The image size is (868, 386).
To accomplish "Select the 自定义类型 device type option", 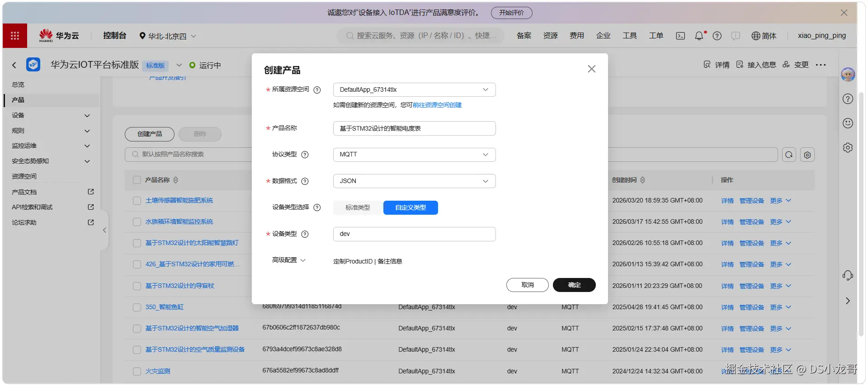I will (x=410, y=207).
